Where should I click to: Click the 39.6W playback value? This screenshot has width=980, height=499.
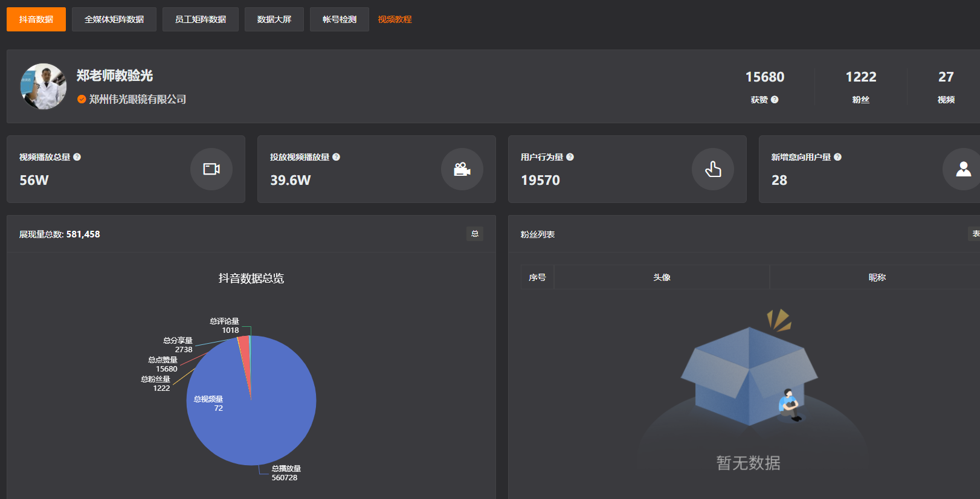pyautogui.click(x=290, y=180)
